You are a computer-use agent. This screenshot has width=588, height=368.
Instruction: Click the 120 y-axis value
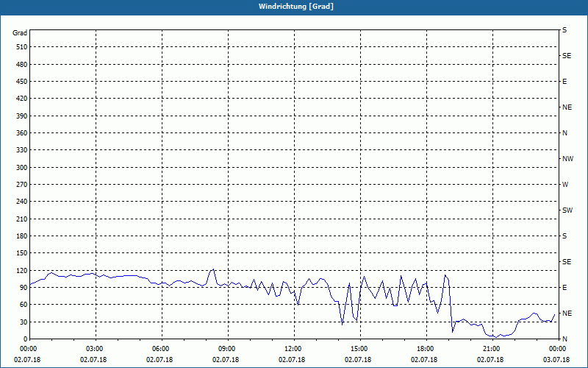point(21,270)
